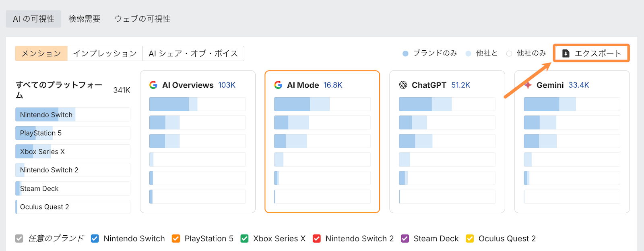The image size is (644, 251).
Task: Uncheck the Oculus Quest 2 checkbox
Action: [x=470, y=239]
